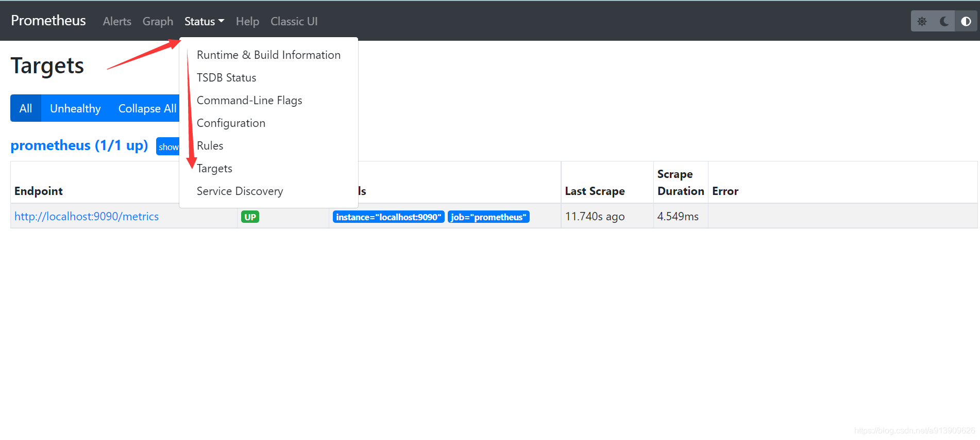Collapse the Status dropdown menu
Screen dimensions: 980x440
pos(204,21)
